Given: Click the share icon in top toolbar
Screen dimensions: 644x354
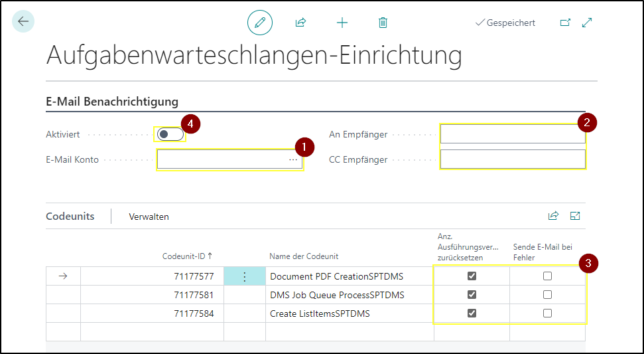Looking at the screenshot, I should (x=301, y=22).
